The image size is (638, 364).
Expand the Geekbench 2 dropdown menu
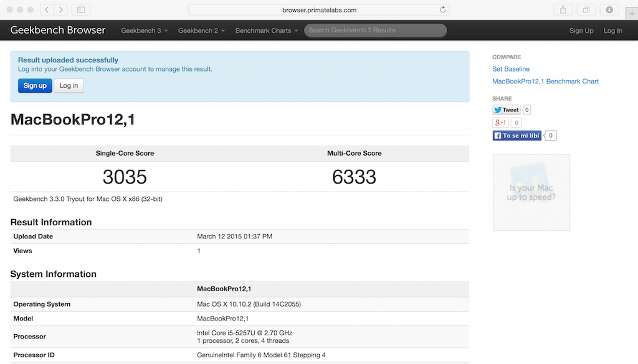coord(201,30)
